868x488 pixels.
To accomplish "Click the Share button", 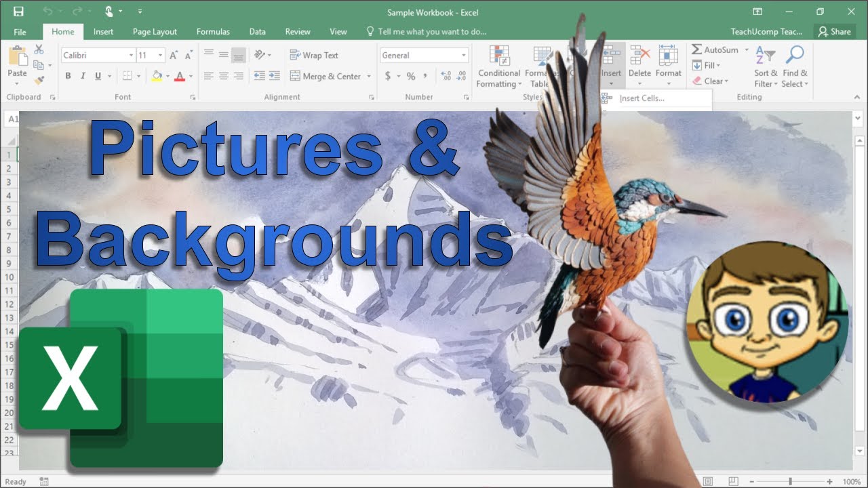I will (x=834, y=32).
